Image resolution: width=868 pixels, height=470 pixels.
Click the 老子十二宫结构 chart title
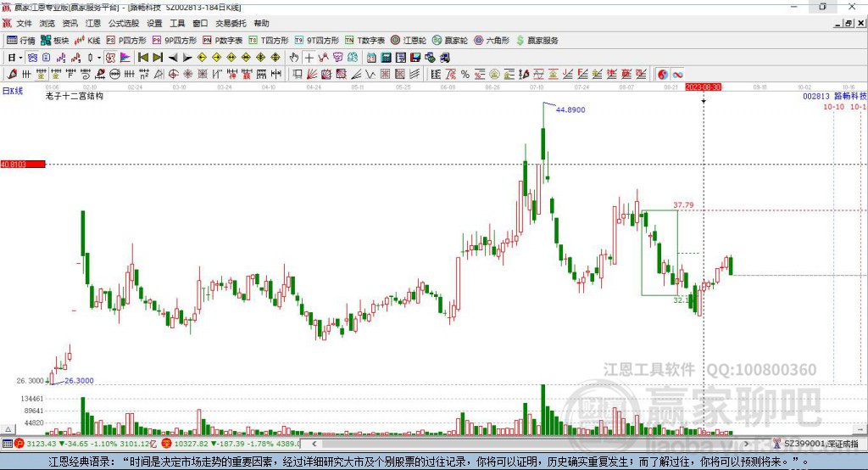tap(75, 96)
